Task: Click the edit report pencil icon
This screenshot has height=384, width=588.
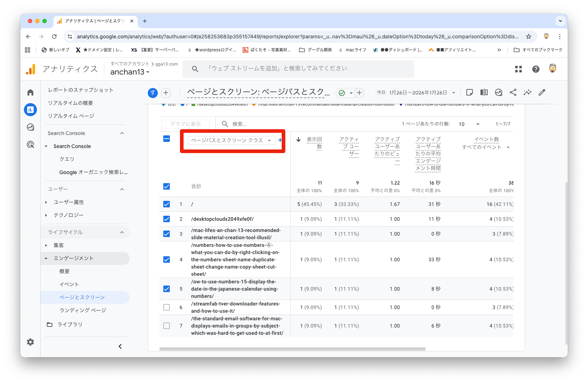Action: coord(542,93)
